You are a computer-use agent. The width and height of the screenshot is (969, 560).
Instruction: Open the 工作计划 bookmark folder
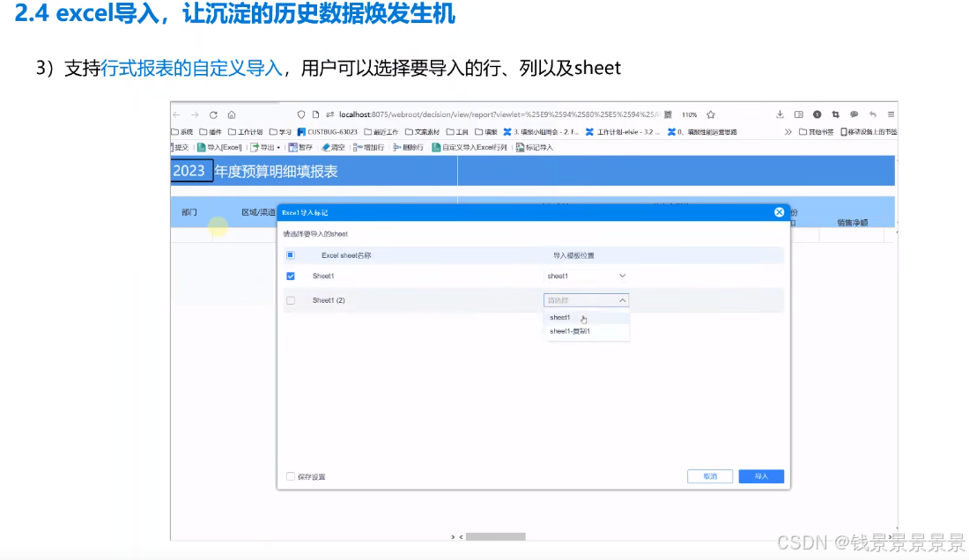click(246, 132)
